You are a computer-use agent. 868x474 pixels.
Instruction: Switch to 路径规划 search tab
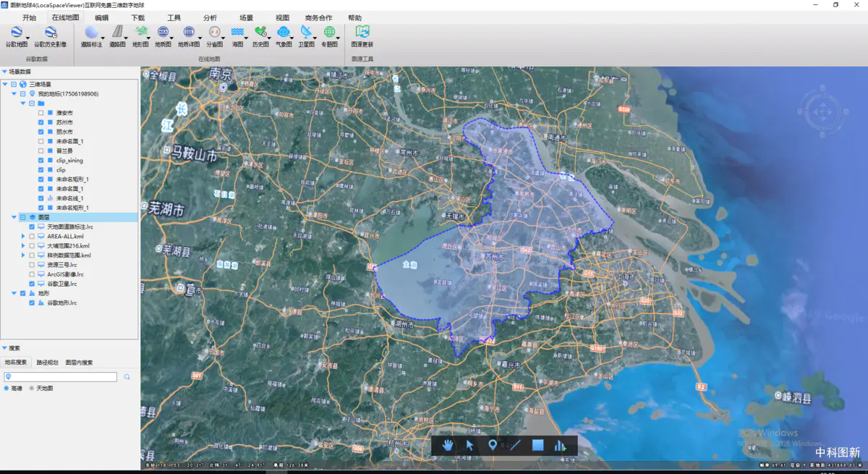[x=47, y=363]
